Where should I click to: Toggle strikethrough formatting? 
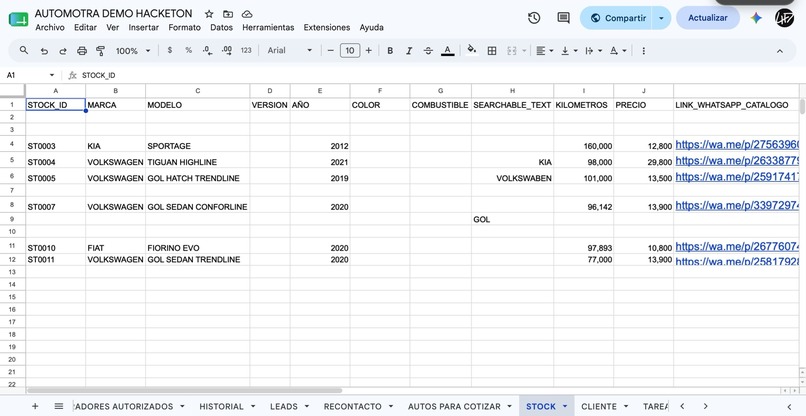(x=428, y=50)
